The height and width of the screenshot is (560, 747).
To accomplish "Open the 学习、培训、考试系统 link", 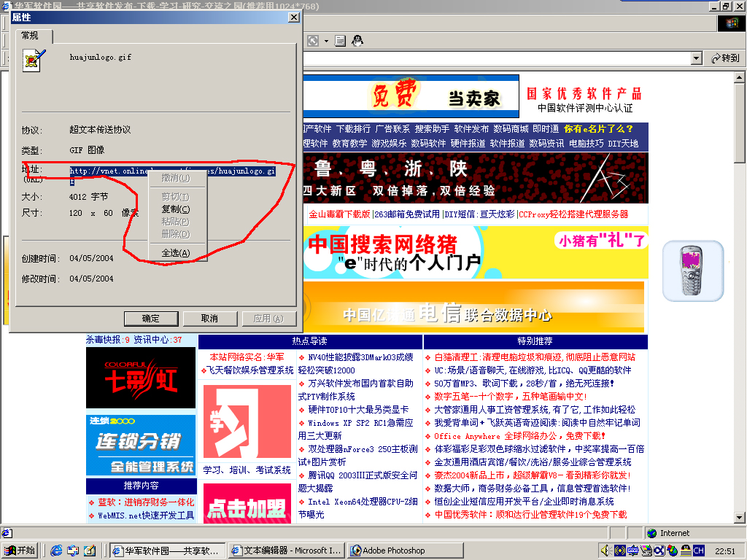I will [x=247, y=470].
